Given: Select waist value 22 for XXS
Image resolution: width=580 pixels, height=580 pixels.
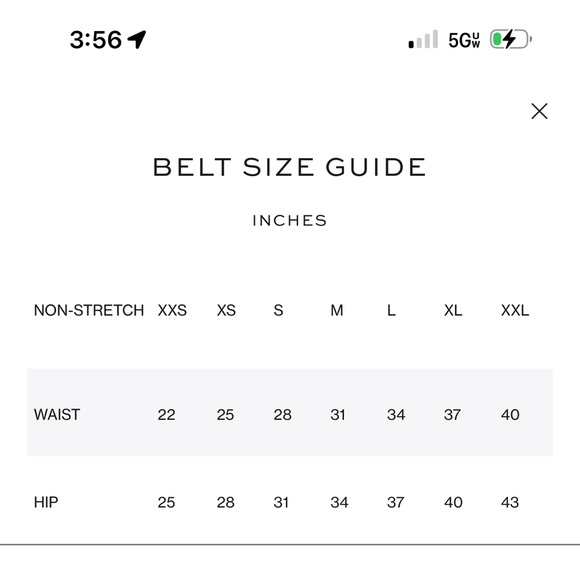Looking at the screenshot, I should pos(166,414).
